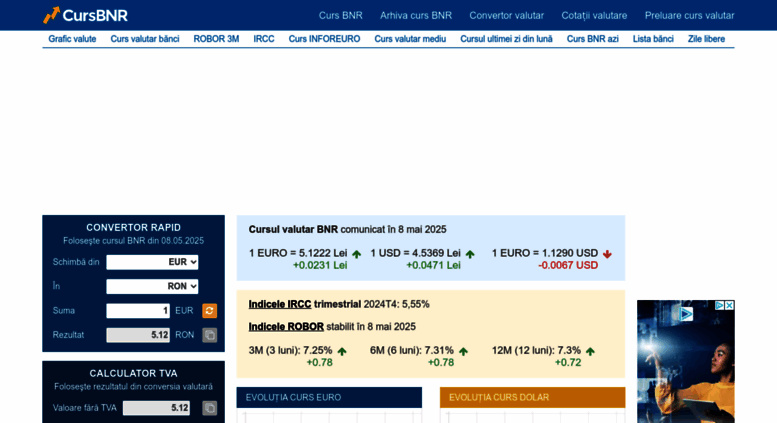Close the sidebar advertisement
Viewport: 777px width, 423px height.
(x=729, y=306)
